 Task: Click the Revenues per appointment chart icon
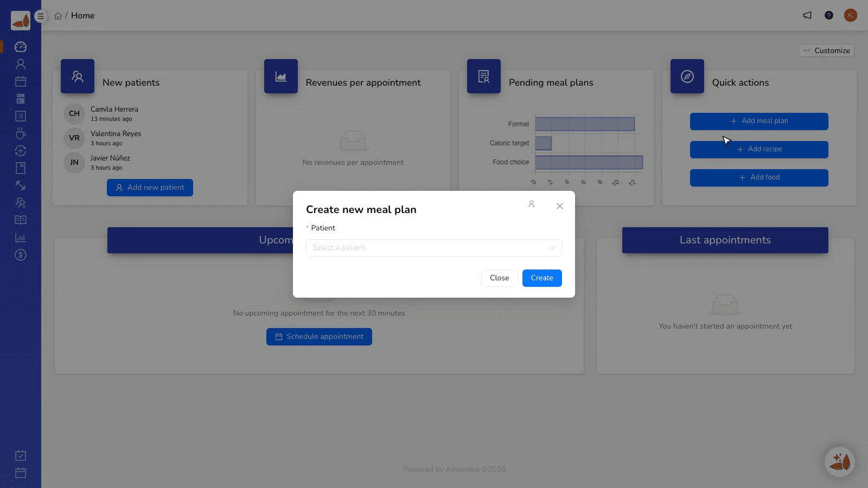click(281, 76)
